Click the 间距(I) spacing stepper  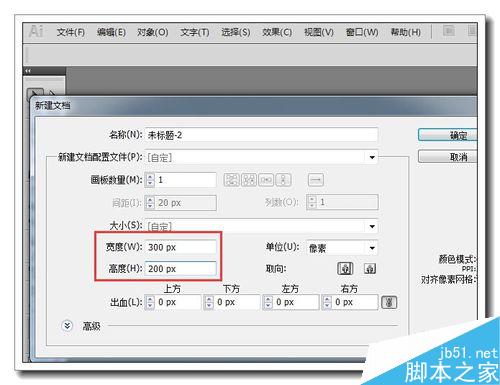pos(150,202)
